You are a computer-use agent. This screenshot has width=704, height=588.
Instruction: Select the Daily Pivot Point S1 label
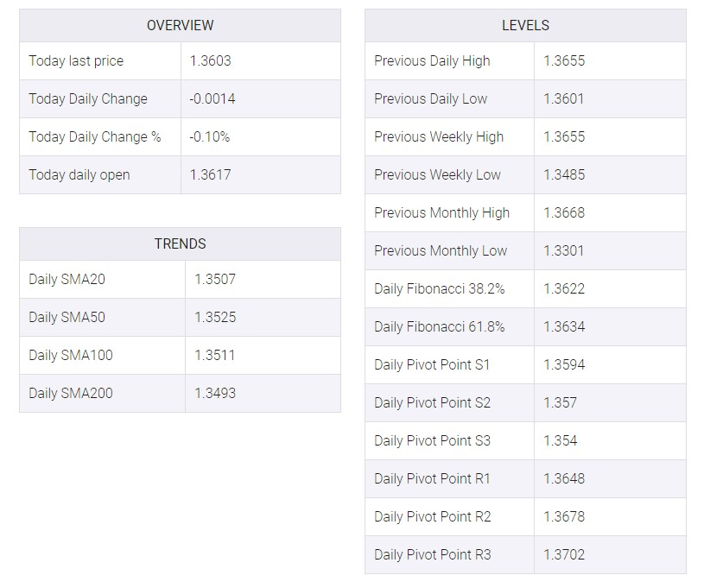click(x=432, y=364)
